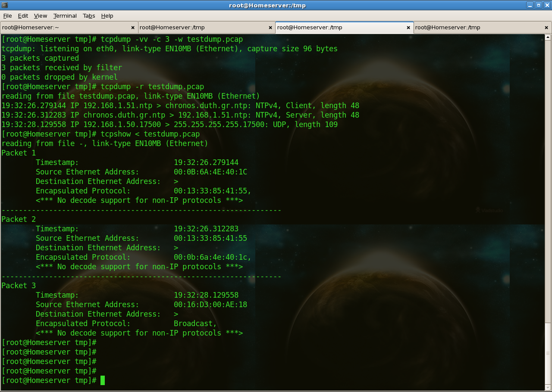Click timestamp 19:32:26.279144 in Packet 1

point(206,162)
